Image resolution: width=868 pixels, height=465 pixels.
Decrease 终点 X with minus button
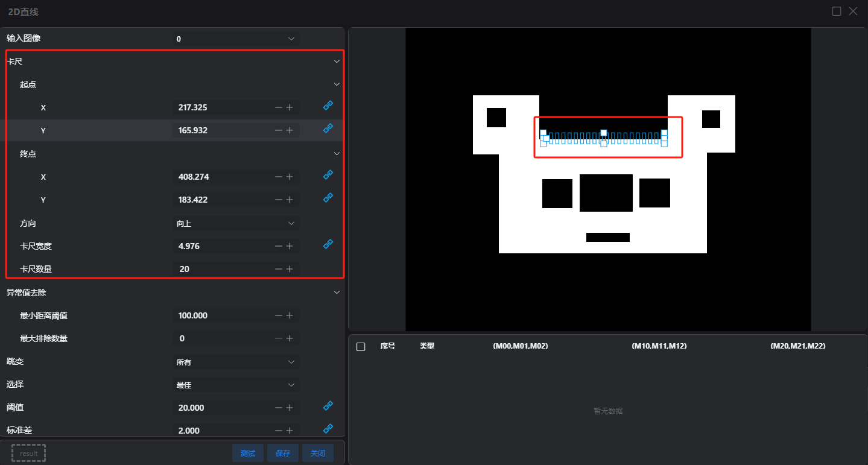278,177
